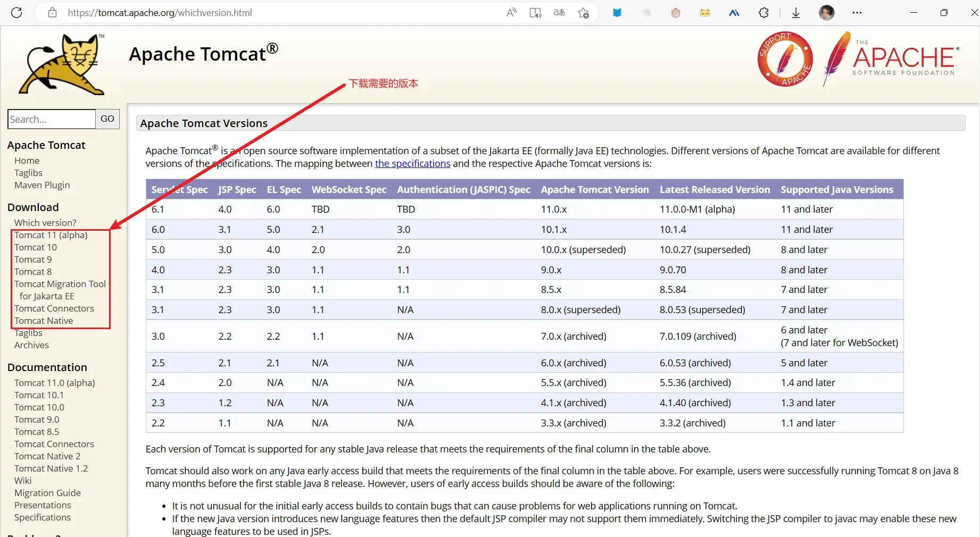Click the Search input field
This screenshot has width=980, height=537.
point(52,119)
